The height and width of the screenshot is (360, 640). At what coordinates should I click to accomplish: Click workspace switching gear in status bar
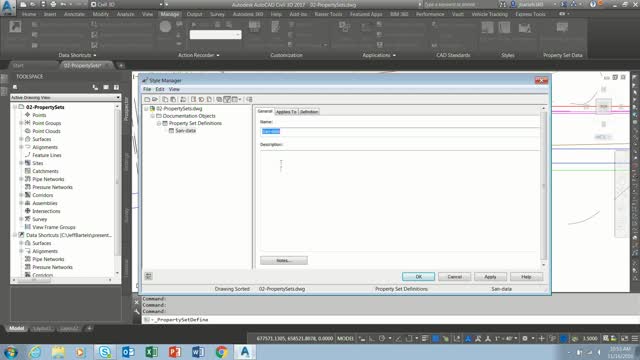(x=525, y=338)
